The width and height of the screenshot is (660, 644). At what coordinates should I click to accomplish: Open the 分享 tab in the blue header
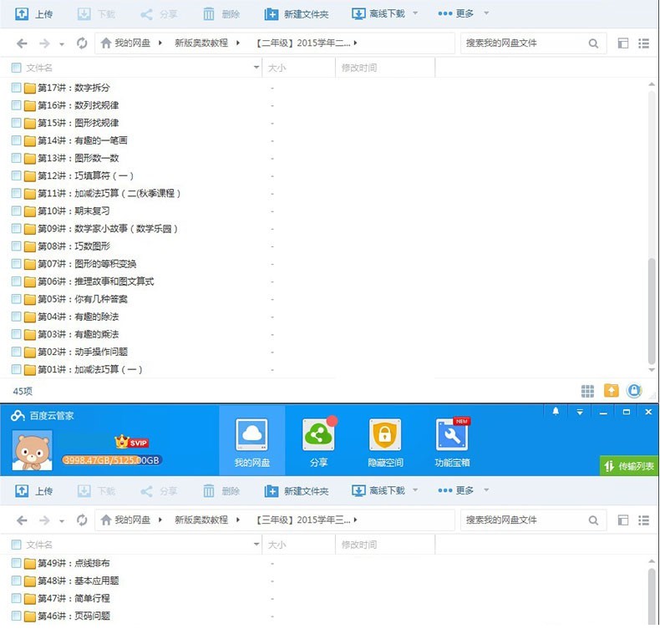(318, 442)
